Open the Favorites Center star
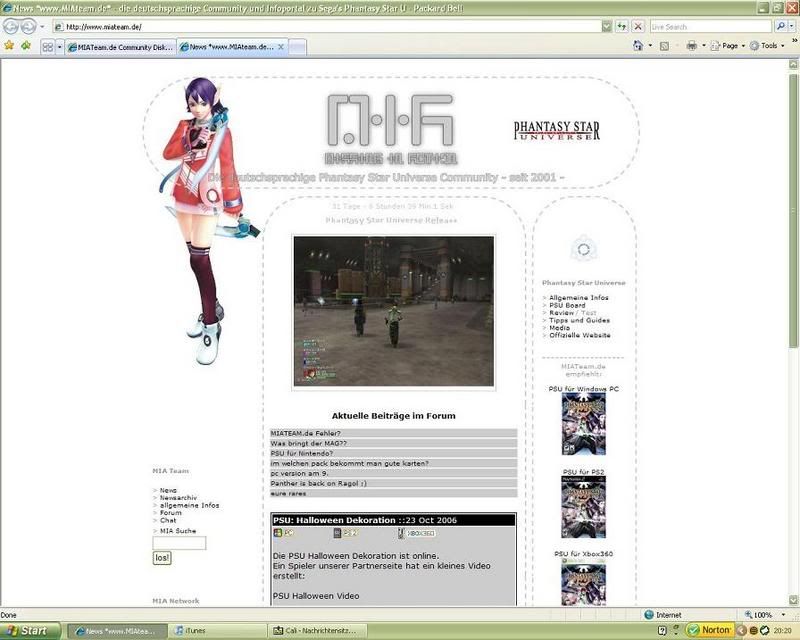This screenshot has width=800, height=640. tap(9, 46)
